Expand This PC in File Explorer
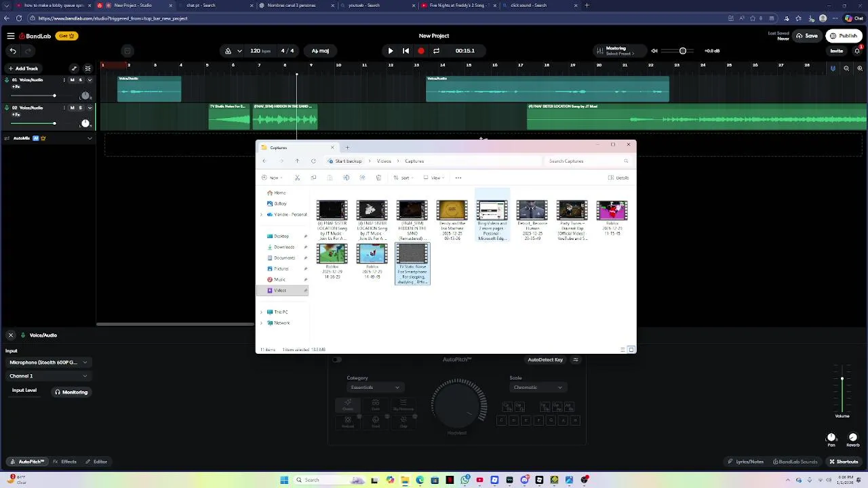868x488 pixels. click(x=261, y=312)
